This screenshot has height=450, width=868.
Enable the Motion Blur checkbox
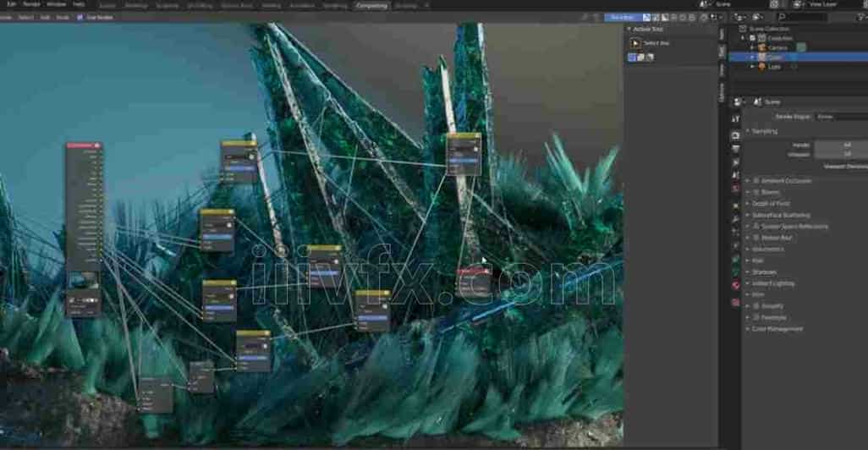click(756, 238)
